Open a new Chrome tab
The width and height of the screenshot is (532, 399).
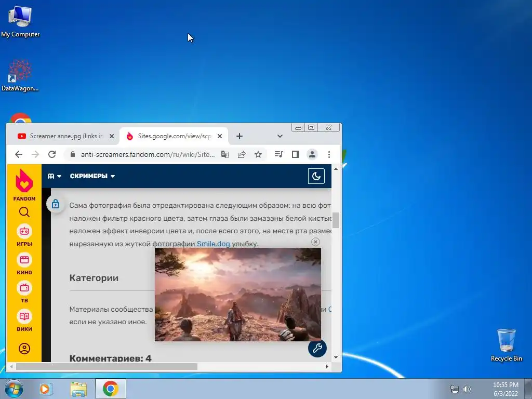tap(239, 136)
